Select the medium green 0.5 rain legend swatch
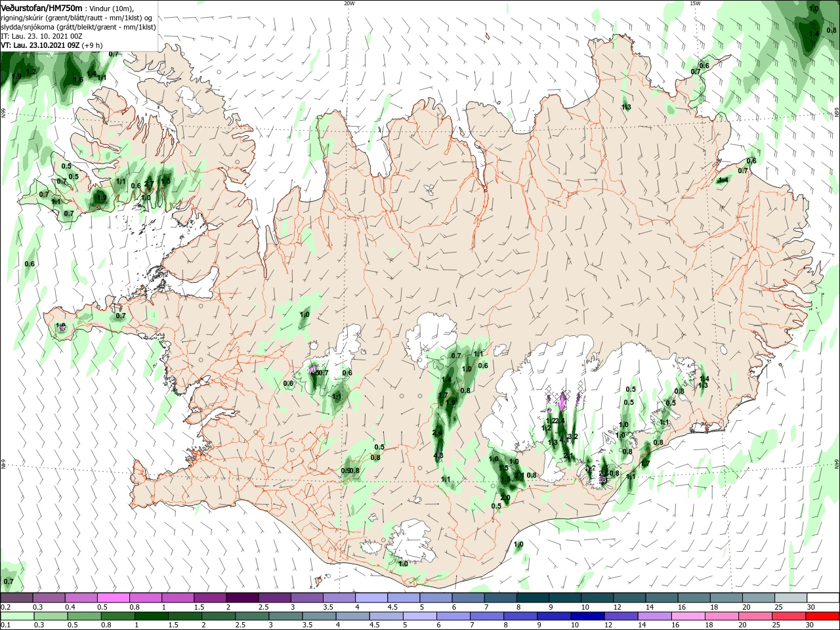The height and width of the screenshot is (630, 840). click(x=84, y=616)
